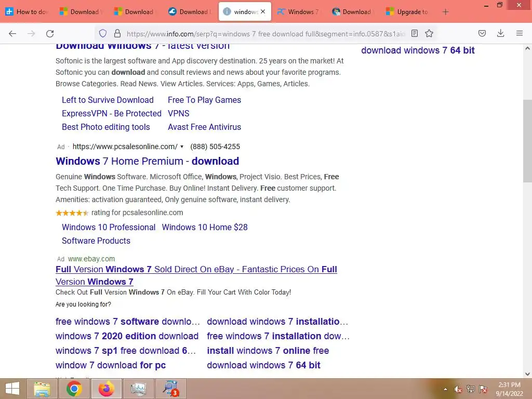Switch to Firefox on the taskbar
This screenshot has height=399, width=532.
tap(106, 389)
